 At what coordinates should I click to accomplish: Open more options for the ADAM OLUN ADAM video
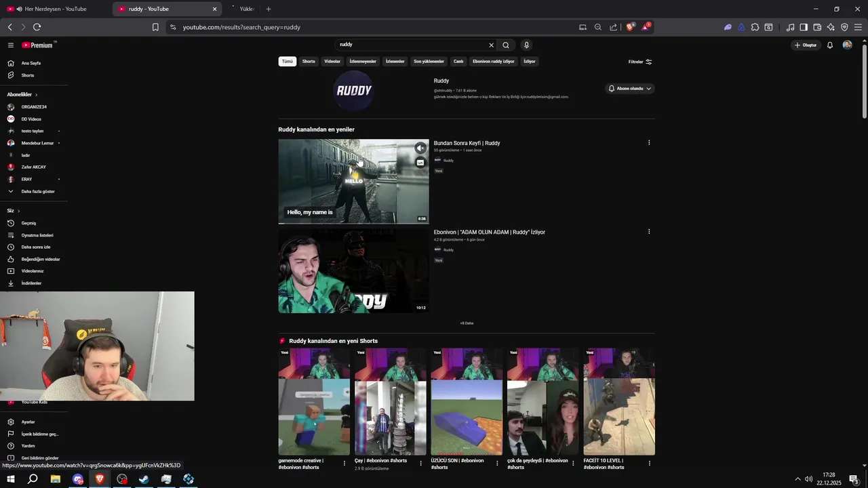tap(649, 232)
